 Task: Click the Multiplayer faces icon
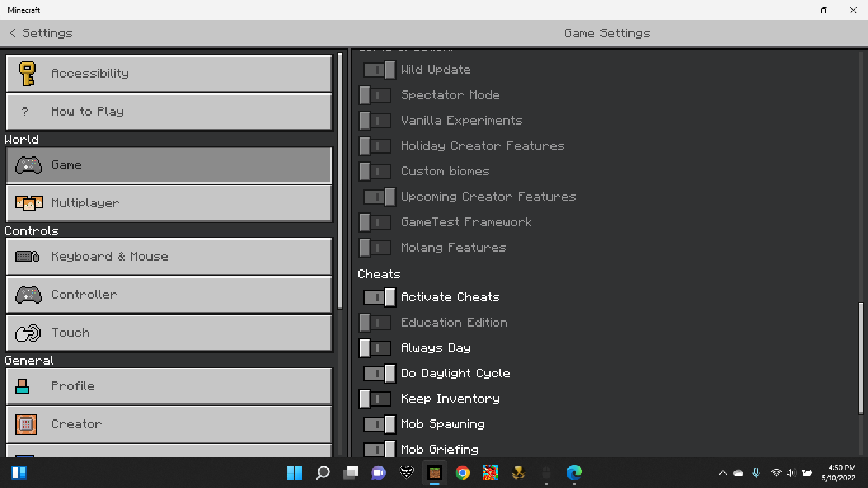click(x=29, y=203)
